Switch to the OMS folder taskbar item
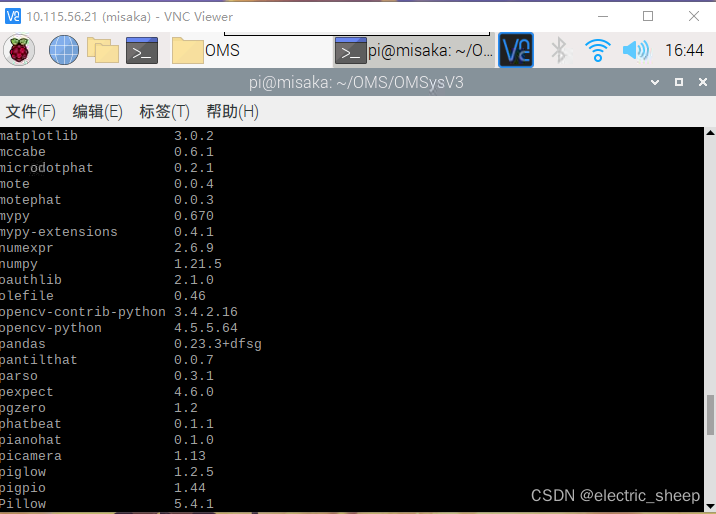Screen dimensions: 716x514 coord(252,50)
